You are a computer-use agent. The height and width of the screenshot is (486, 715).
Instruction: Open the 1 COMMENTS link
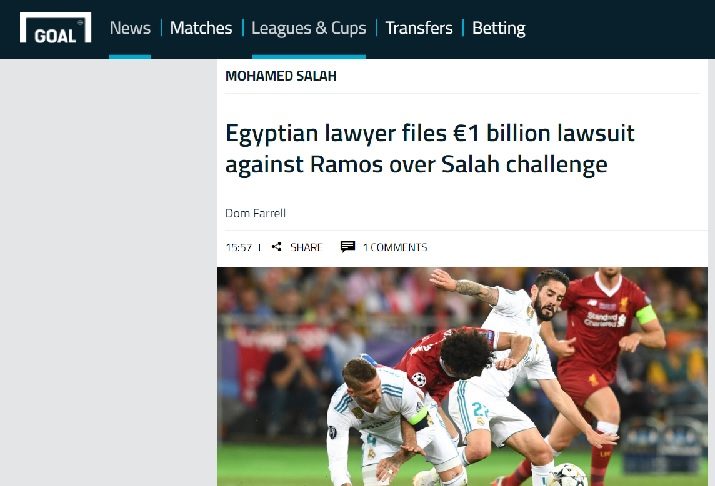tap(395, 247)
